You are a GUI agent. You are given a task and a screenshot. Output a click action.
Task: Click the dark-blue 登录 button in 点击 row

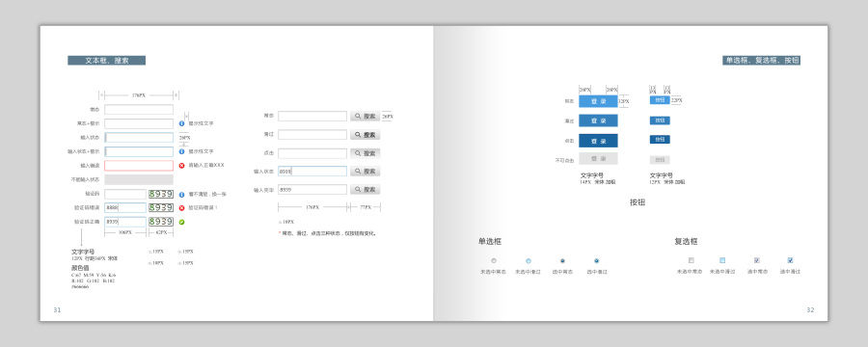click(x=598, y=141)
